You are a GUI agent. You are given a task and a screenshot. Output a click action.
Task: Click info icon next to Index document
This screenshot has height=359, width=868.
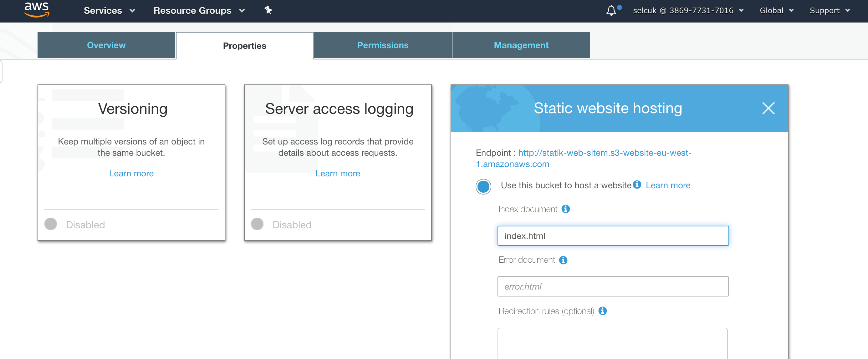click(566, 209)
